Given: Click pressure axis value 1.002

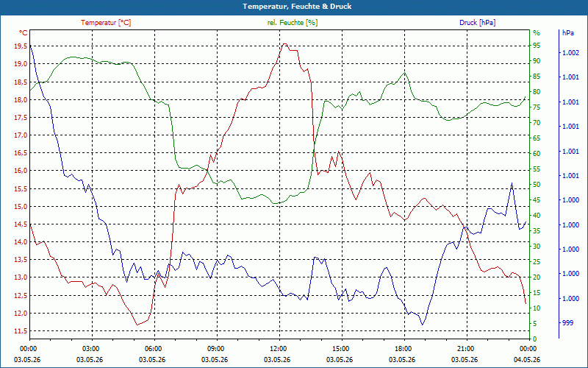Looking at the screenshot, I should click(x=570, y=53).
